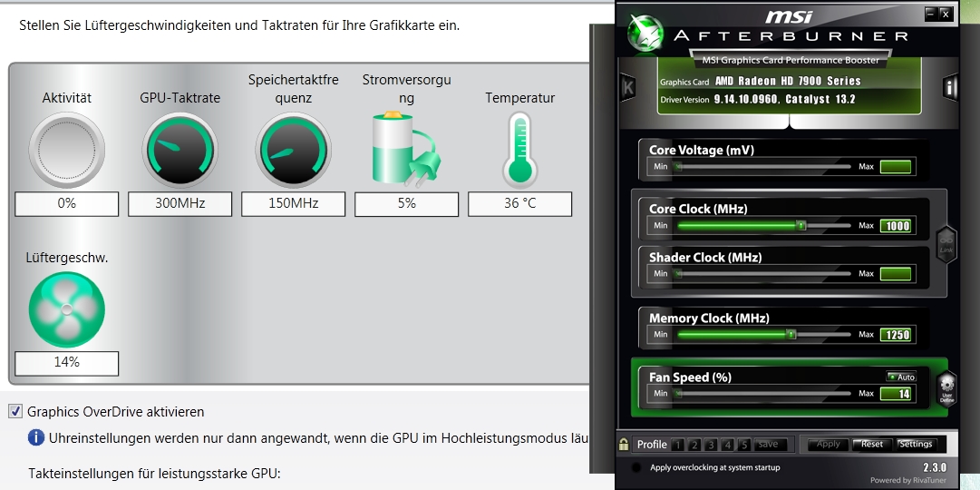Screen dimensions: 980x490
Task: Click the 14% Lüftergeschw. readout
Action: click(66, 363)
